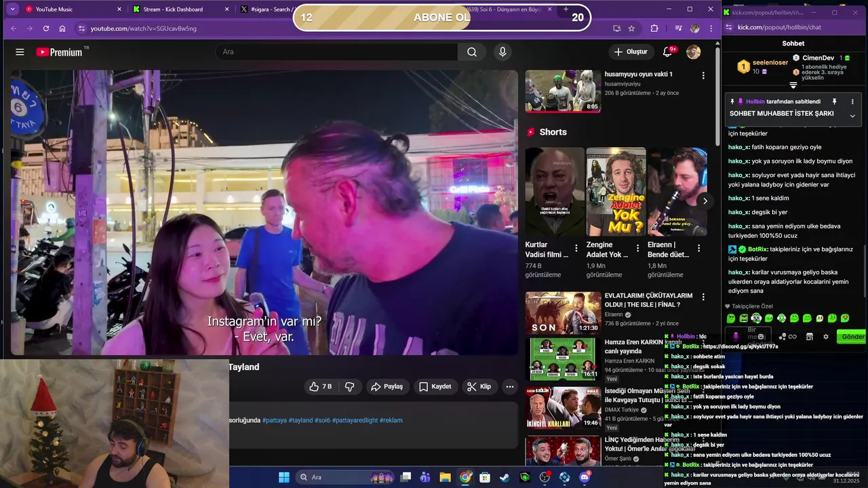The image size is (868, 488).
Task: Expand Kick chat leaderboard handle
Action: pos(793,85)
